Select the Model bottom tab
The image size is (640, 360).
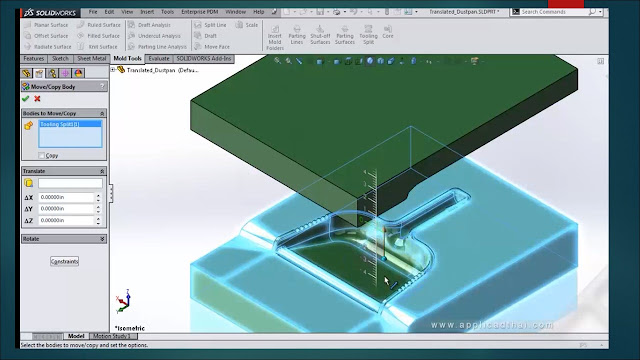click(x=76, y=336)
